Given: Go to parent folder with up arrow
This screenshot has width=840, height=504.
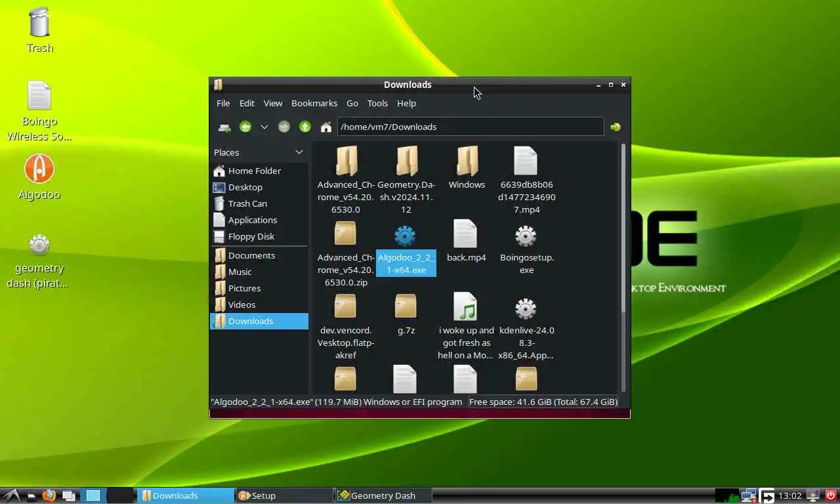Looking at the screenshot, I should [x=304, y=127].
